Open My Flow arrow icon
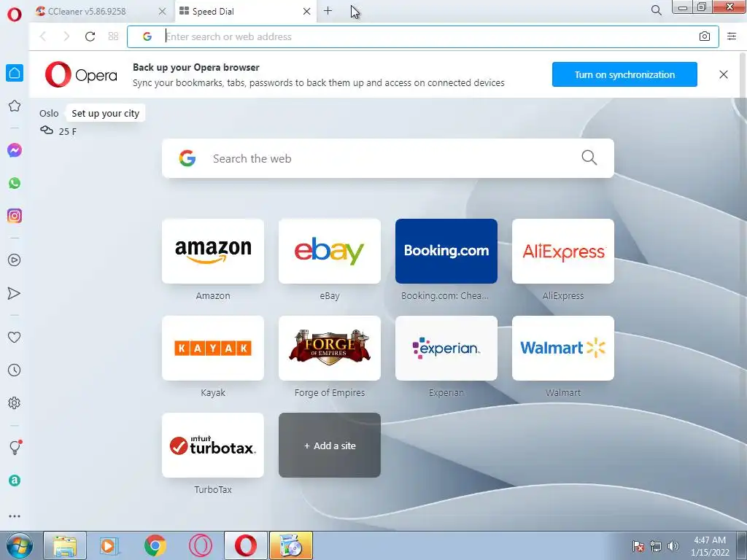The image size is (747, 560). click(x=15, y=293)
